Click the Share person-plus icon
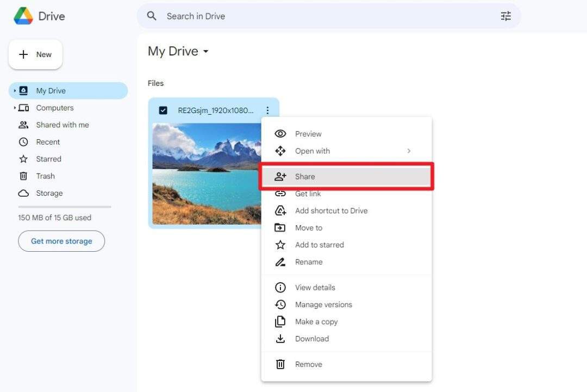Viewport: 587px width, 392px height. pos(280,176)
